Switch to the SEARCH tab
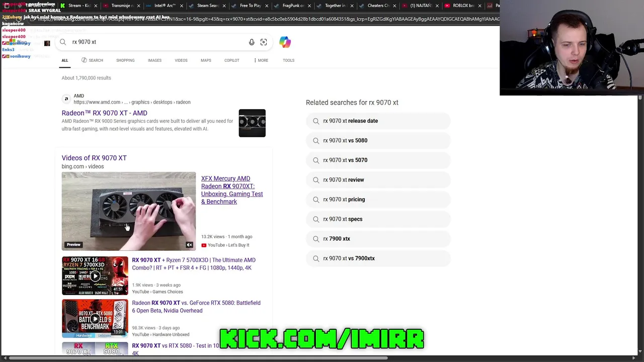This screenshot has height=362, width=644. coord(92,60)
